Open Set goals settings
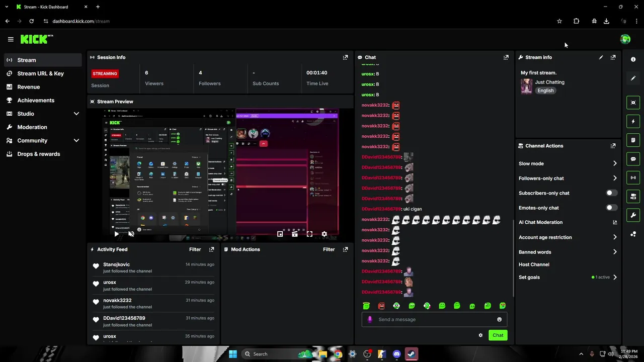Viewport: 644px width, 362px height. (x=568, y=277)
